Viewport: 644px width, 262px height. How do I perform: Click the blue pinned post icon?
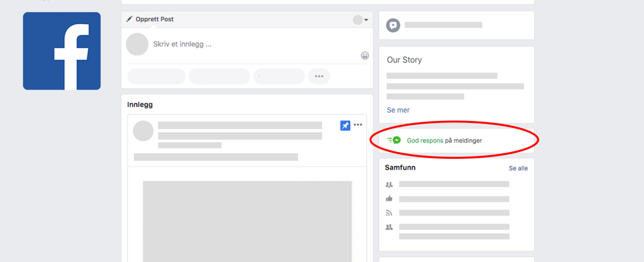[345, 125]
